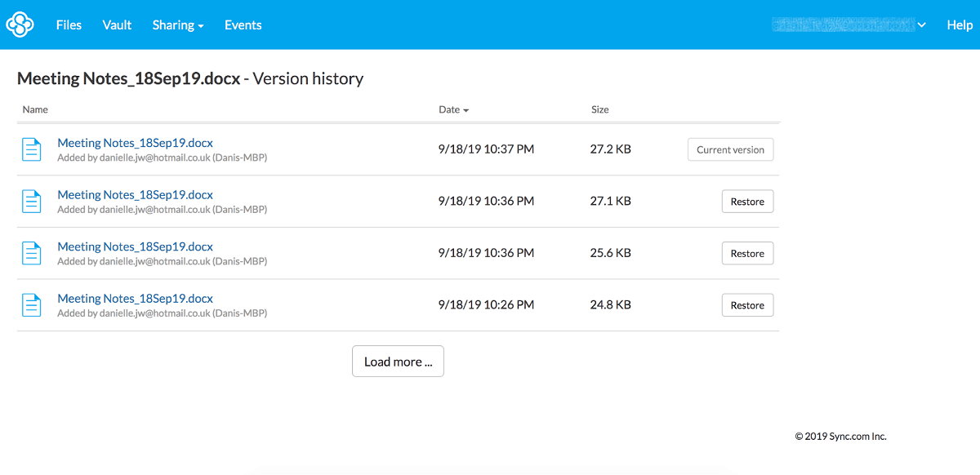The width and height of the screenshot is (980, 475).
Task: Expand the blurred account name dropdown
Action: click(x=849, y=25)
